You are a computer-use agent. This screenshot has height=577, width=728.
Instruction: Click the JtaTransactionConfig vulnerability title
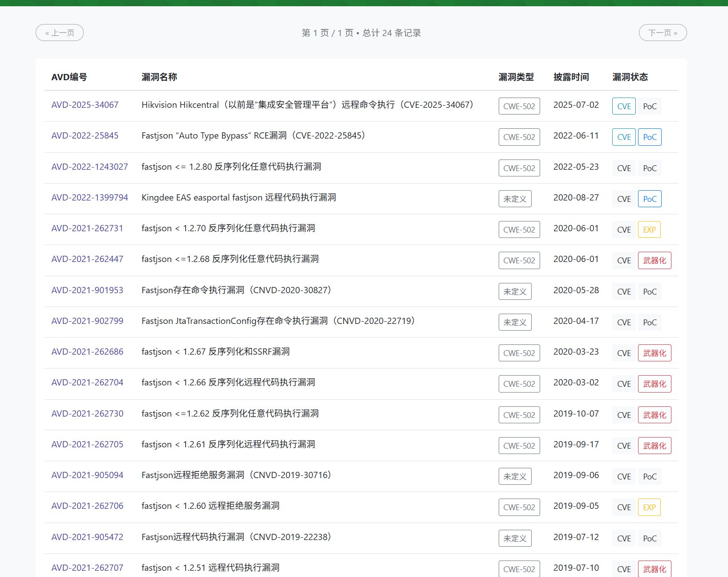278,321
